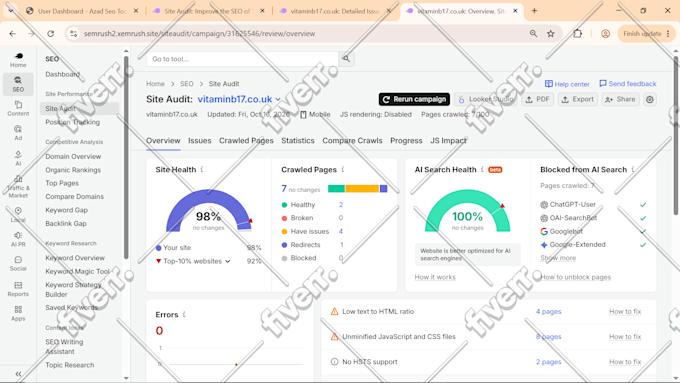680x383 pixels.
Task: Bookmark this page with the star icon
Action: 550,33
